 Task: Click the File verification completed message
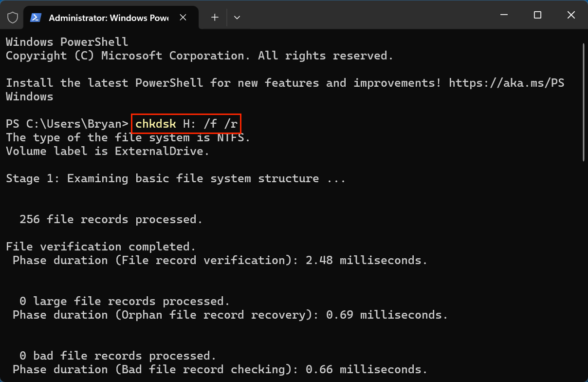point(100,247)
